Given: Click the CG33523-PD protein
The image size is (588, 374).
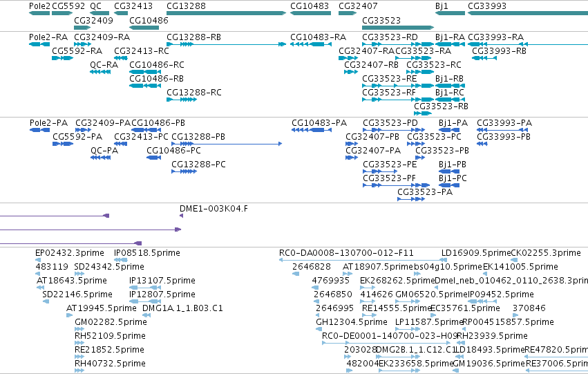Looking at the screenshot, I should coord(394,130).
